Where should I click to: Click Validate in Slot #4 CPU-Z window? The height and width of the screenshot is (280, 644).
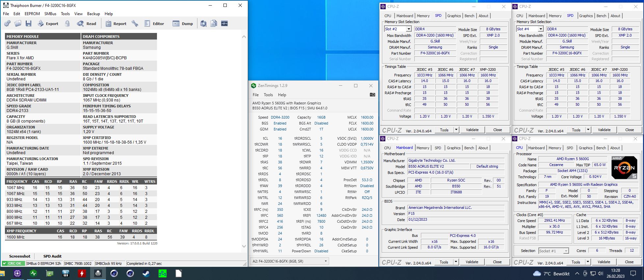click(x=604, y=130)
